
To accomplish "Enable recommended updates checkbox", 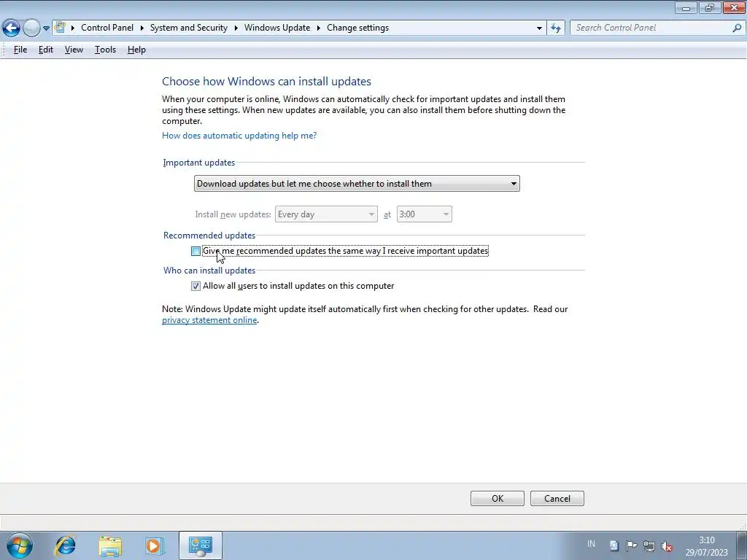I will tap(196, 251).
